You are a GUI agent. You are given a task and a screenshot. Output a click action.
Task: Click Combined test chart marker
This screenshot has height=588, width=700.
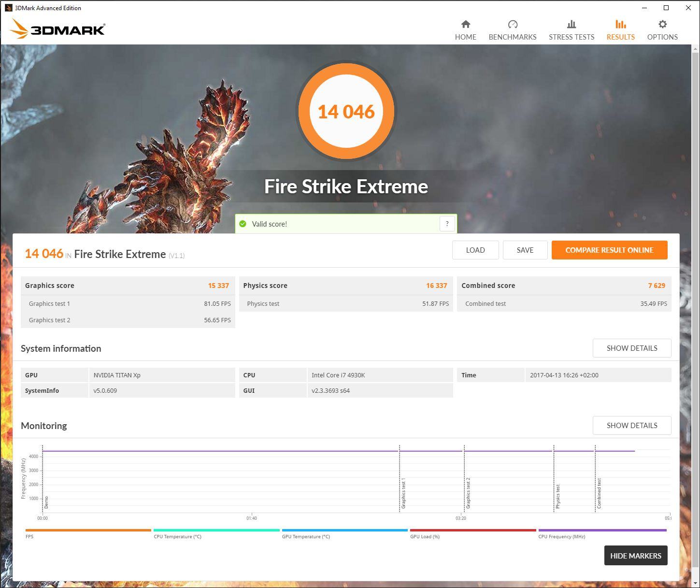[x=599, y=493]
